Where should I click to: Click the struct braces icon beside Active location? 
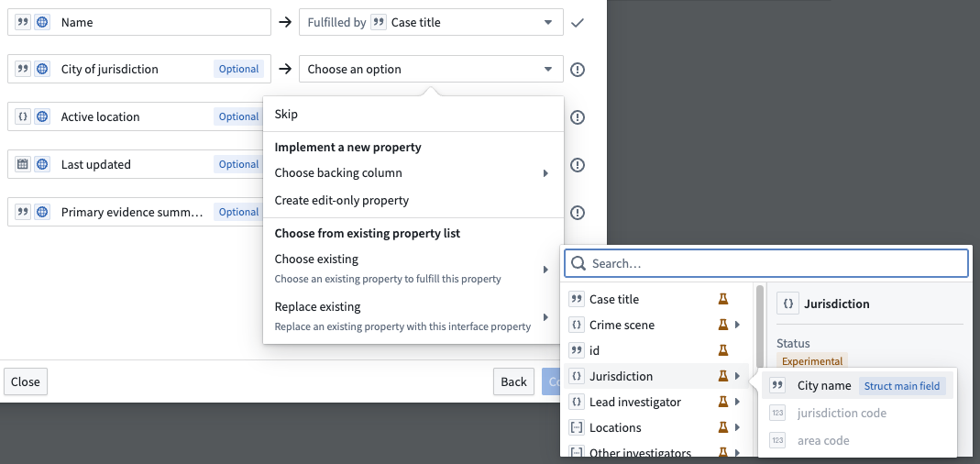pyautogui.click(x=23, y=116)
